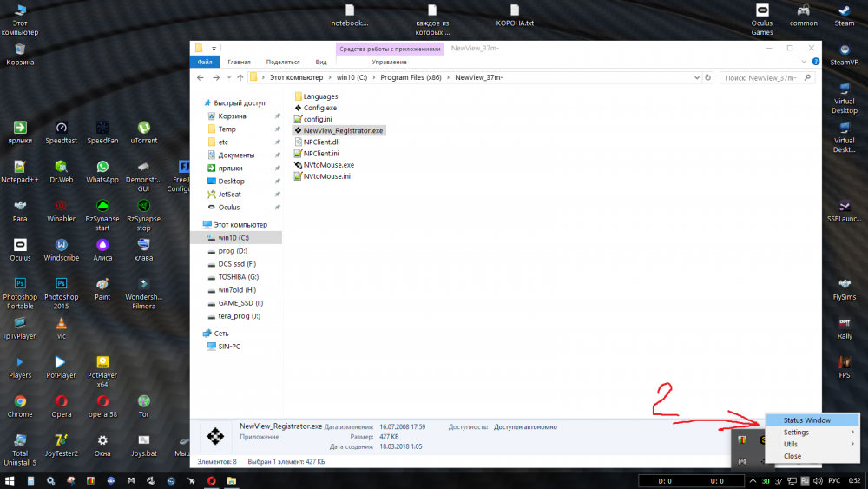Open Wondershare Filmora shortcut
The height and width of the screenshot is (489, 868).
tap(144, 293)
